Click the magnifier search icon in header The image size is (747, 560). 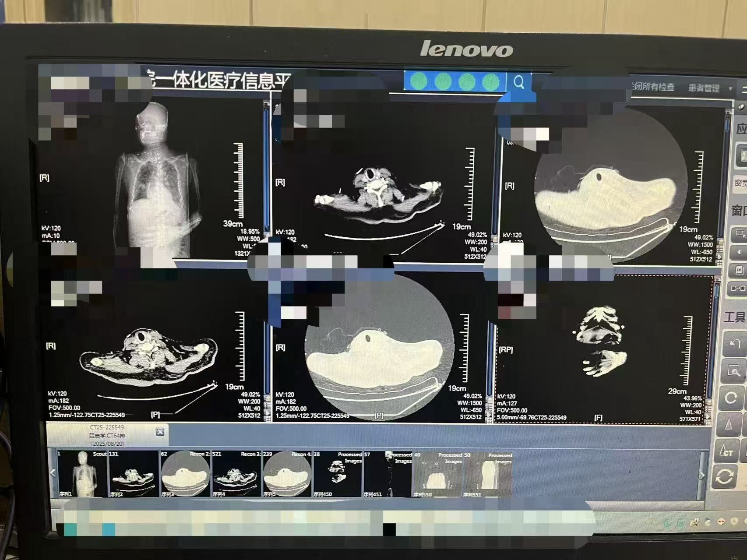pos(519,82)
